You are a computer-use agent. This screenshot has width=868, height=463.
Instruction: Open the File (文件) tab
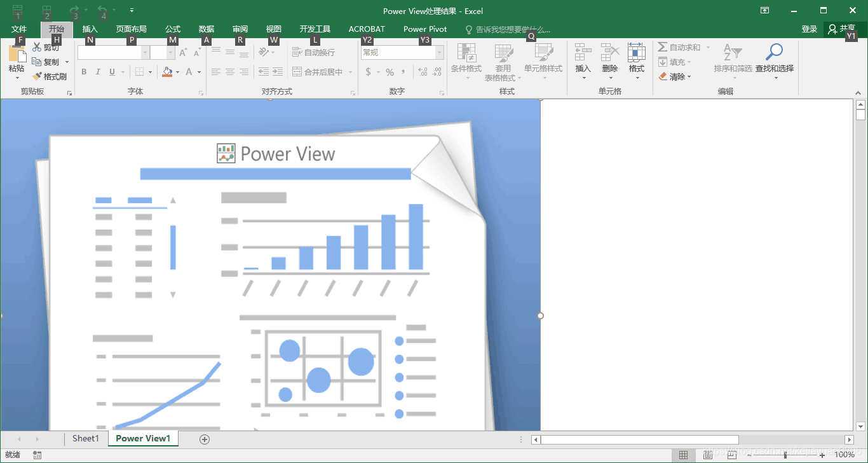point(19,29)
